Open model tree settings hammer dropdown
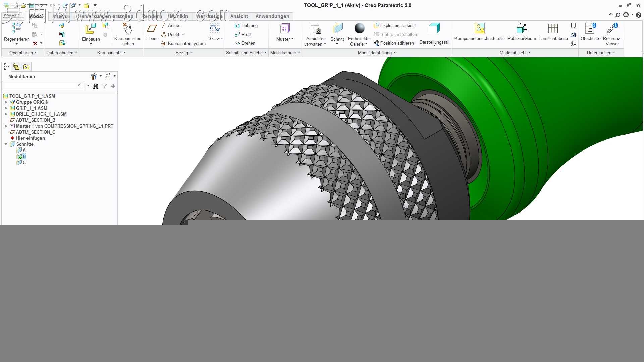Viewport: 644px width, 362px height. pos(96,76)
